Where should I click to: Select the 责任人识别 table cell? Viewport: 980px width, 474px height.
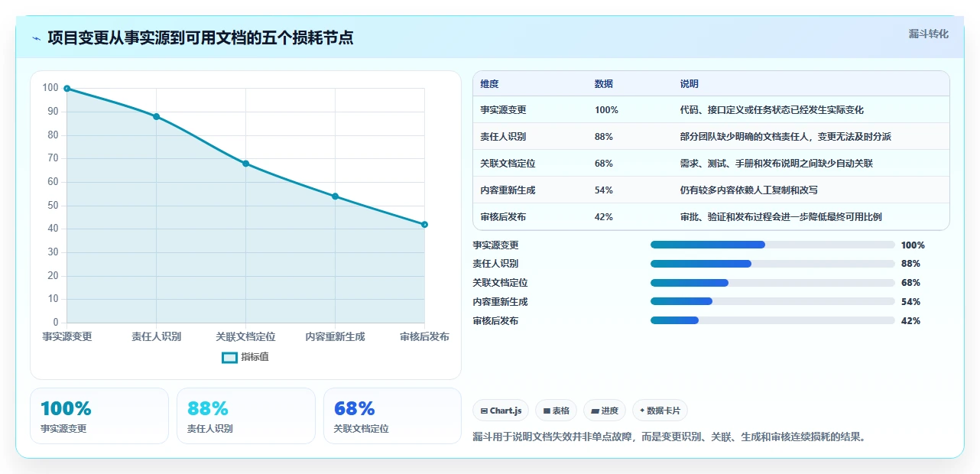pos(504,137)
